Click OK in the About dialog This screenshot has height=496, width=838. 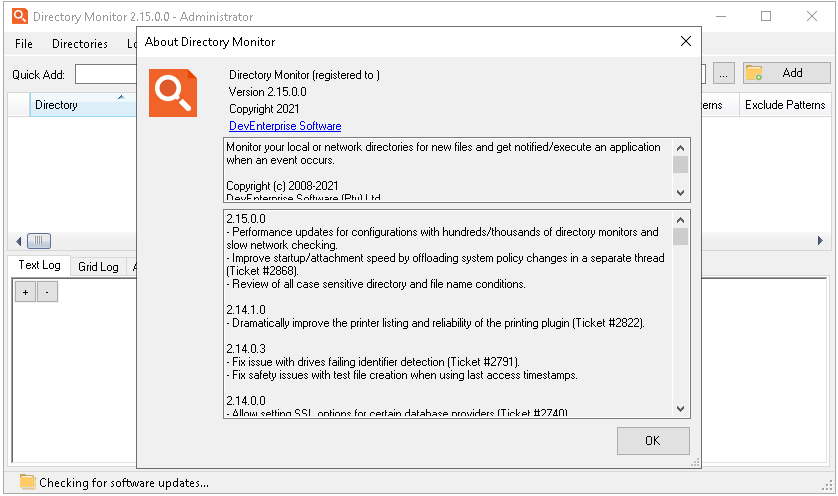tap(653, 440)
